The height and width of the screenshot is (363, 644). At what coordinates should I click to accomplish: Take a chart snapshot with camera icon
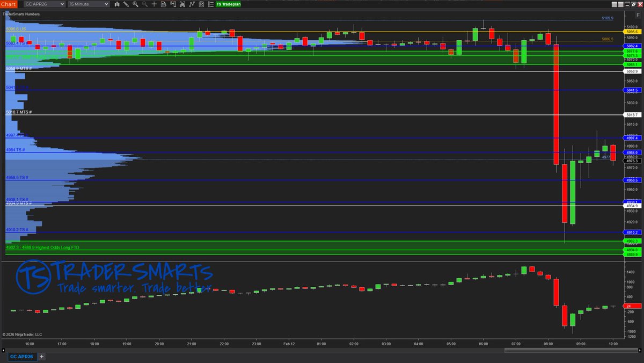pyautogui.click(x=183, y=4)
